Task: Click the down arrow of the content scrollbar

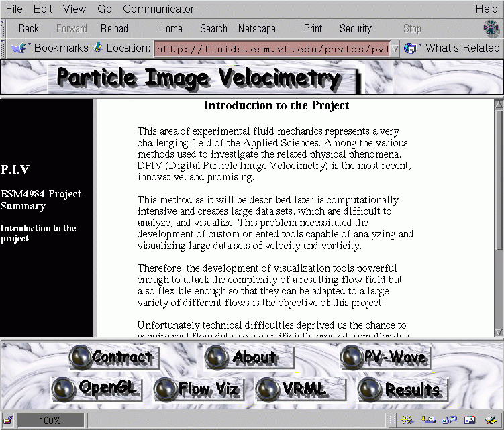Action: click(x=499, y=332)
